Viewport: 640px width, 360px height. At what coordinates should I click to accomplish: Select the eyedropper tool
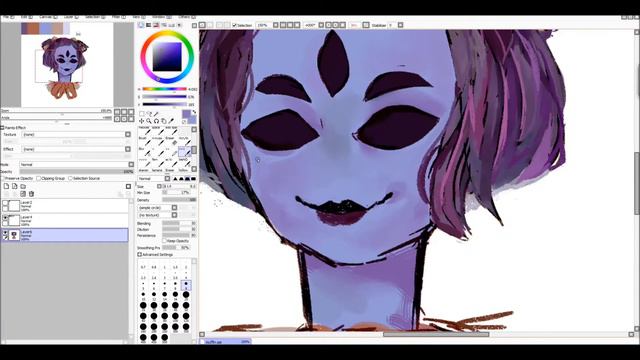(171, 121)
